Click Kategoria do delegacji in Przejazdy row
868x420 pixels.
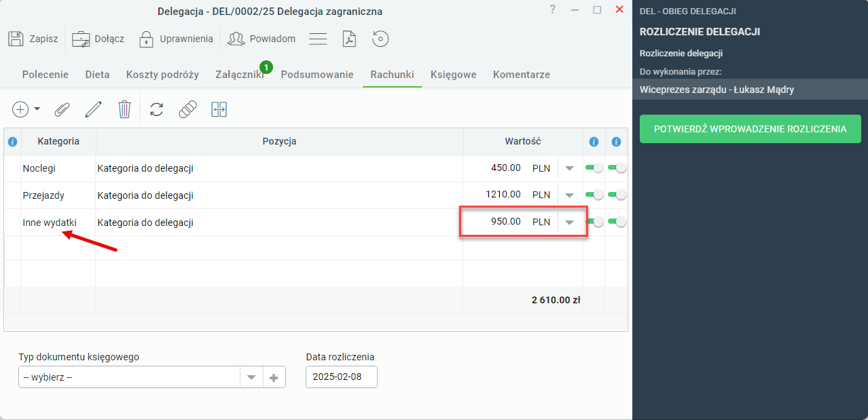pyautogui.click(x=146, y=195)
